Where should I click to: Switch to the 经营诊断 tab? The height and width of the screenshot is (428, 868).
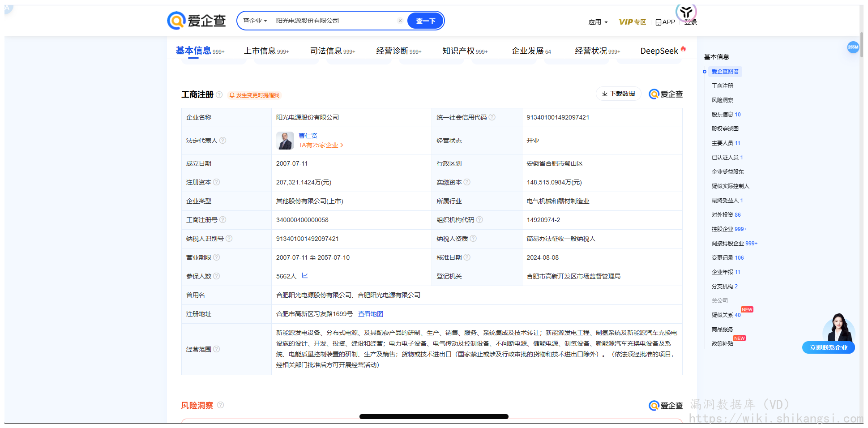pos(398,51)
